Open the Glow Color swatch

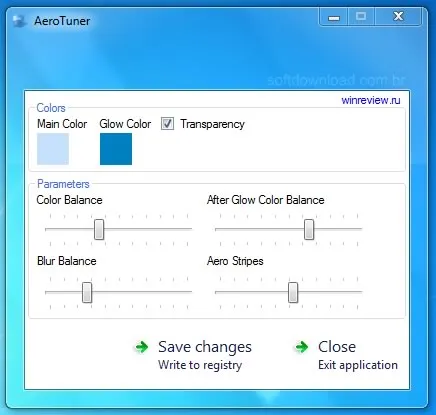[116, 149]
